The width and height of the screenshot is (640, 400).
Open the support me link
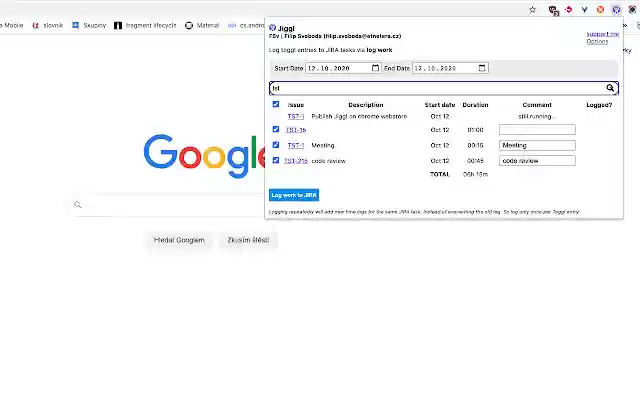603,34
